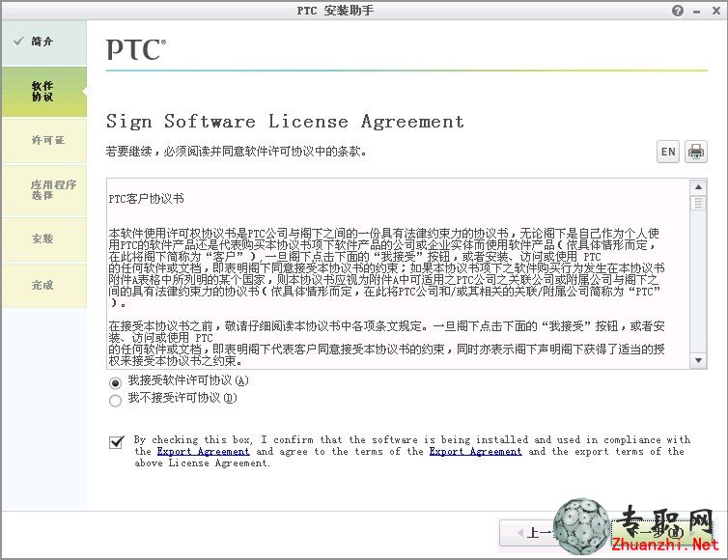
Task: Select 许可证 step in sidebar
Action: (x=43, y=140)
